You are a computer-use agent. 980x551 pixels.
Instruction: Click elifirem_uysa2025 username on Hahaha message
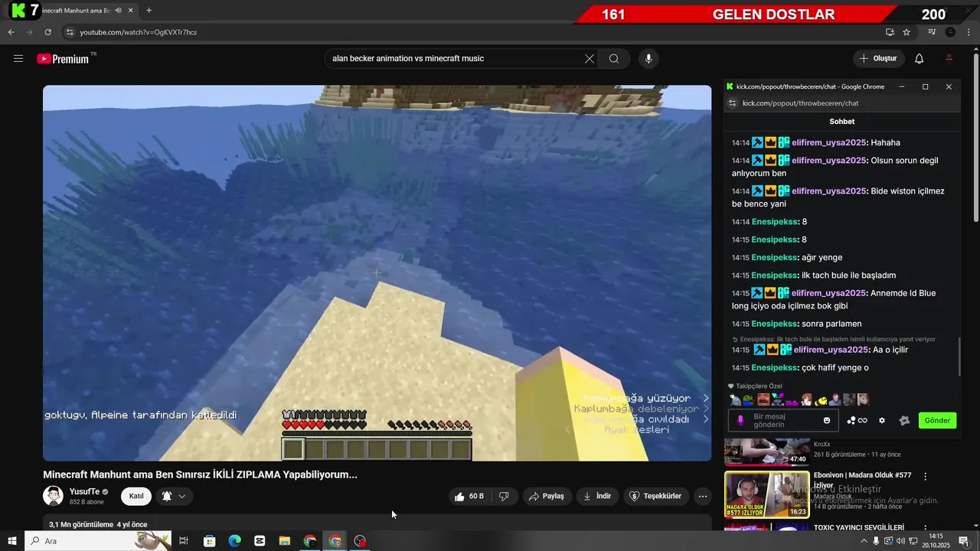click(x=829, y=142)
